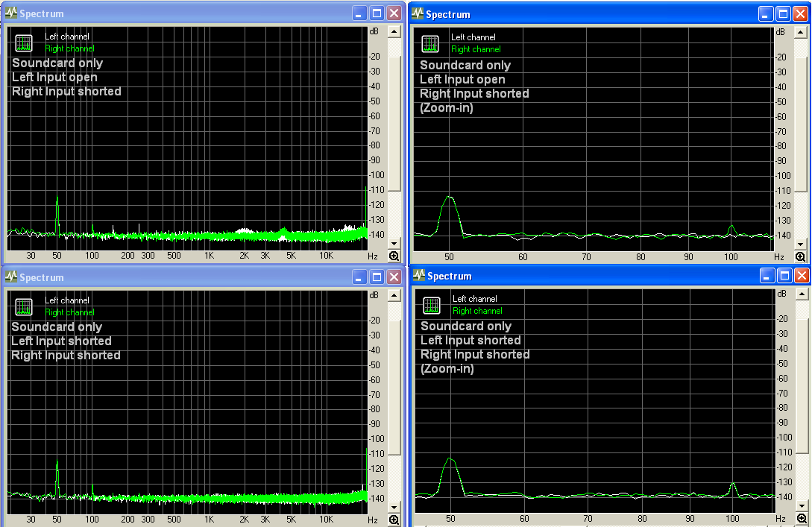Click magnifier zoom icon in 'Left Input open (Zoom-in)' window
The height and width of the screenshot is (527, 812).
point(800,256)
